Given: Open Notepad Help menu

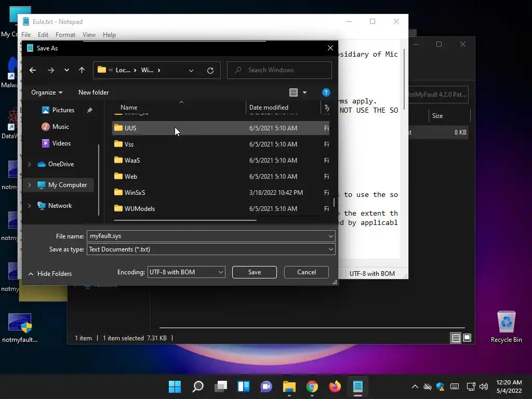Looking at the screenshot, I should pos(109,35).
